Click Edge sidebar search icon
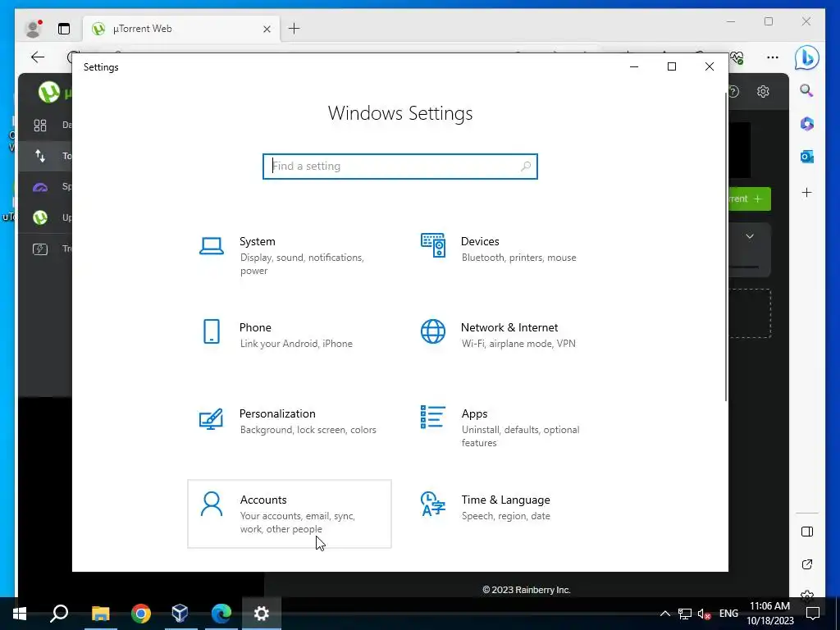 [x=807, y=90]
